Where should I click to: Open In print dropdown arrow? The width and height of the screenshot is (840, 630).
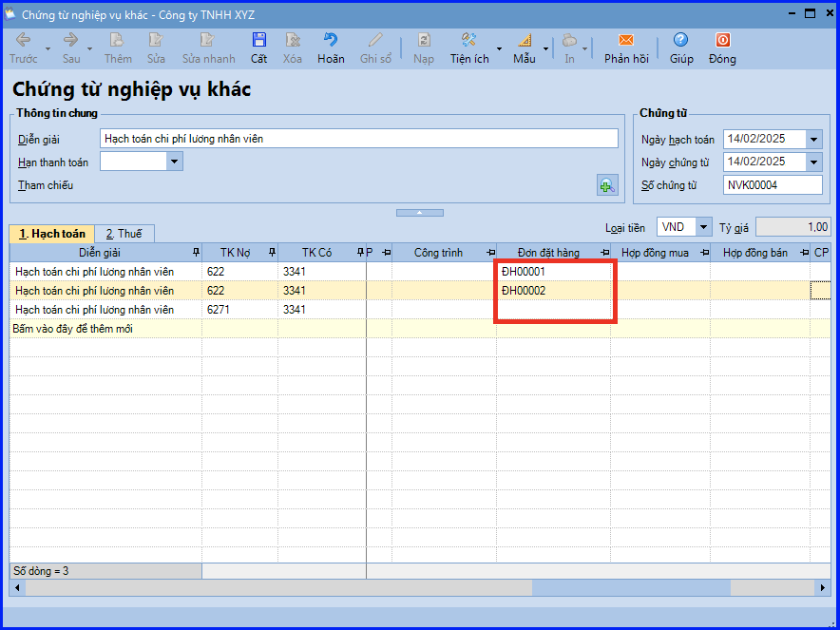point(584,49)
